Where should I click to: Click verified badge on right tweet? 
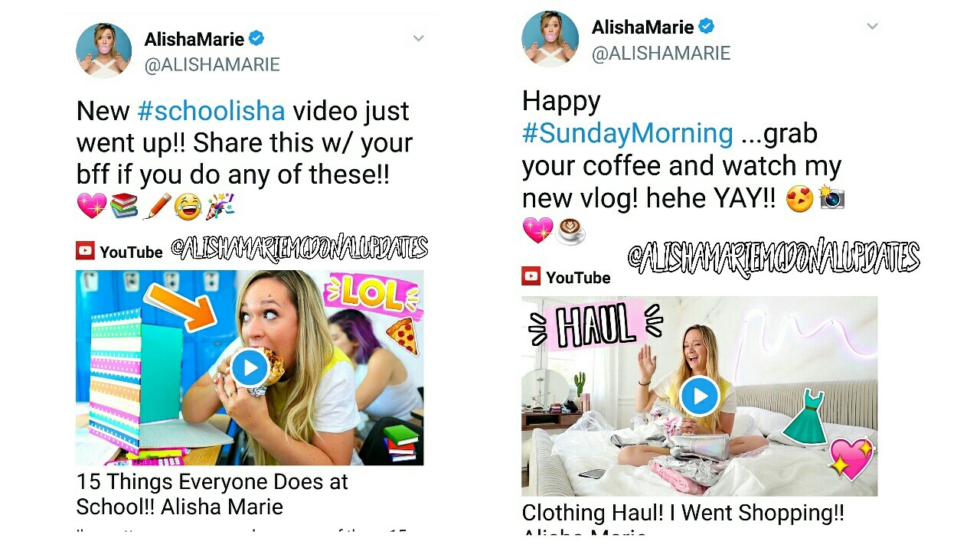(706, 27)
